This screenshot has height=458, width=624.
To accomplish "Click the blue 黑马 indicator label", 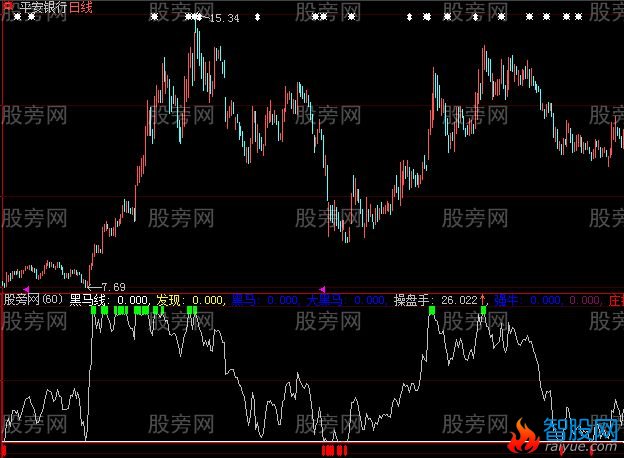I will coord(244,300).
